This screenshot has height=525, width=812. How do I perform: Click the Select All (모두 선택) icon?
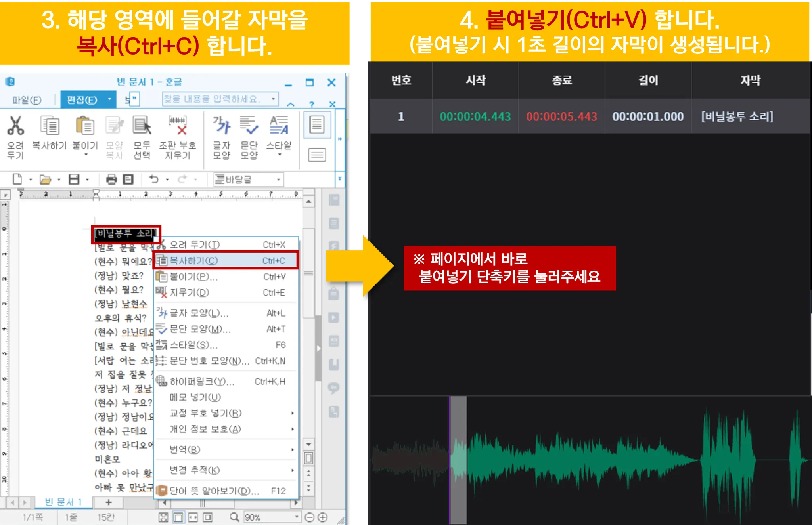pos(142,126)
